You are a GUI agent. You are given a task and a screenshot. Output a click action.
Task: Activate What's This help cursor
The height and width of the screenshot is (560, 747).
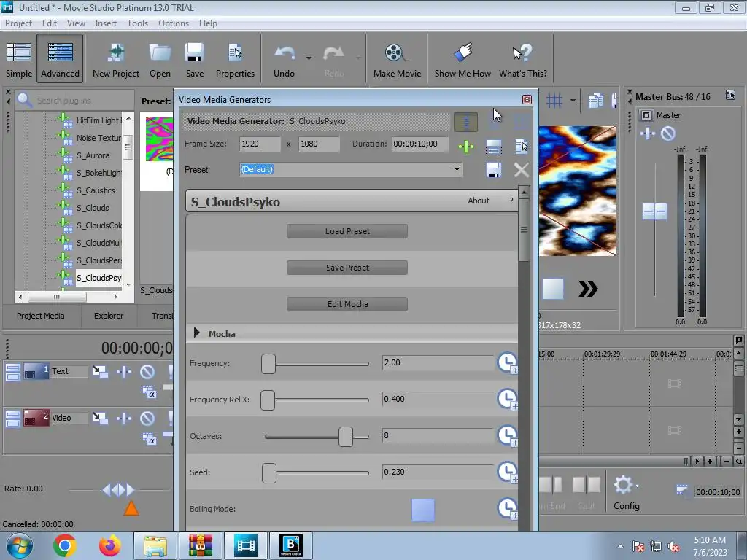point(522,60)
